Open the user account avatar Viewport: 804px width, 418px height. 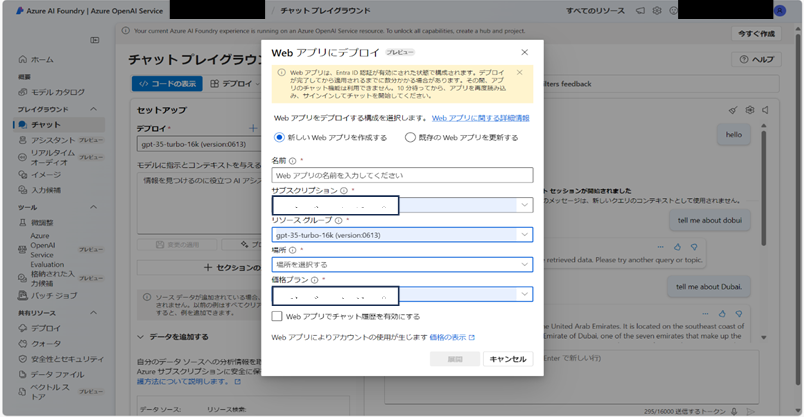[x=780, y=10]
